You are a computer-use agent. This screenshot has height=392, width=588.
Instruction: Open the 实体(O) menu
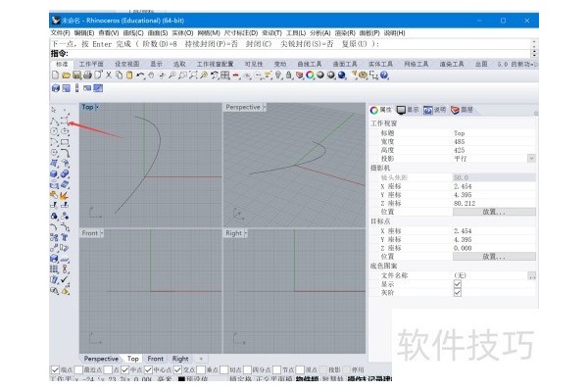coord(182,33)
